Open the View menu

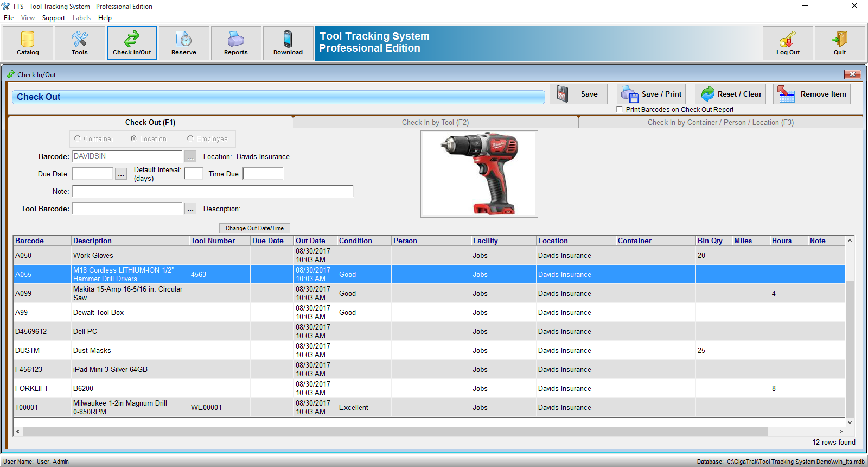pyautogui.click(x=28, y=18)
